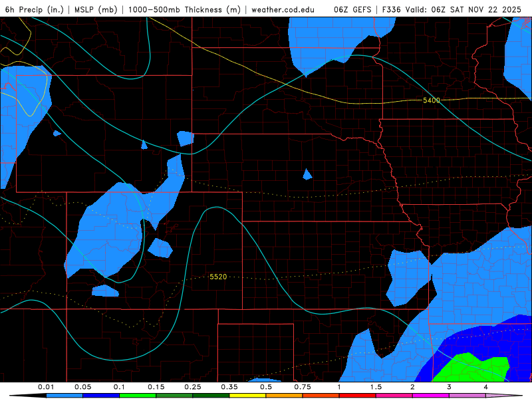Click the 'MSLP (mb)' header label

point(96,9)
